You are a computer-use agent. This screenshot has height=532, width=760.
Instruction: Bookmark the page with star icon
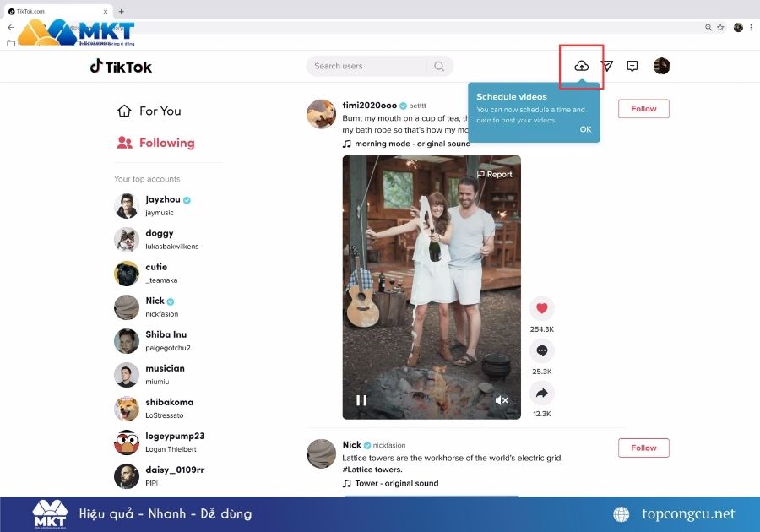tap(721, 28)
